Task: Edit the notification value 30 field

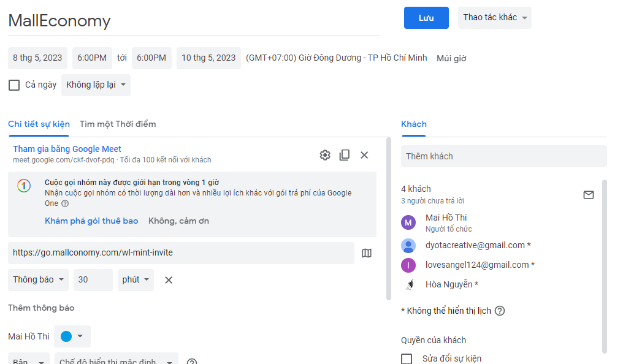Action: point(93,280)
